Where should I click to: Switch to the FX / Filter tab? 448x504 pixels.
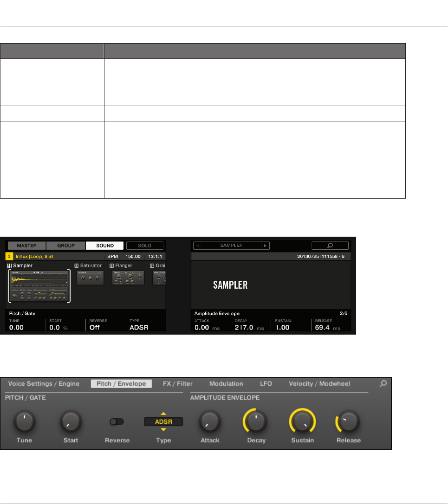pos(177,384)
